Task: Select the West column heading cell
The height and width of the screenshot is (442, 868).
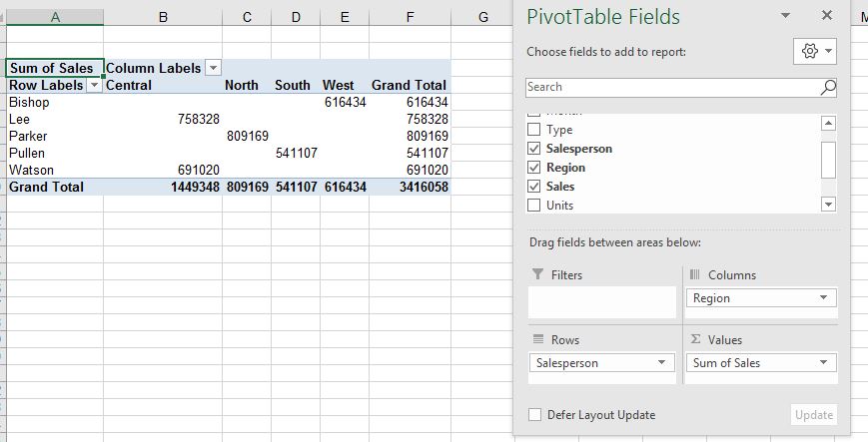Action: pyautogui.click(x=345, y=85)
